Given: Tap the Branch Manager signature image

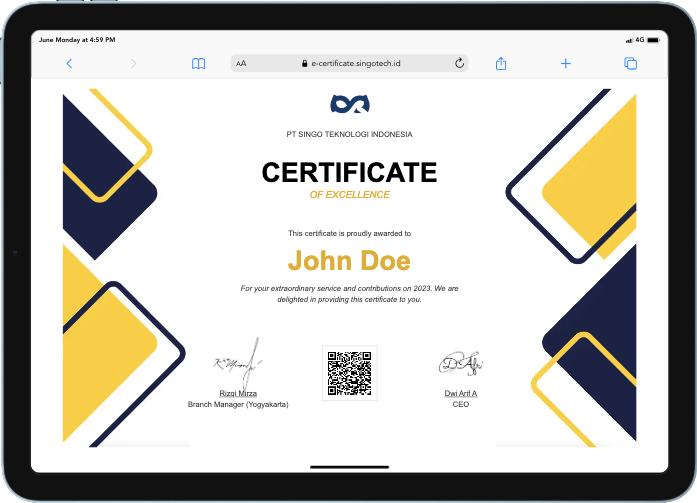Looking at the screenshot, I should (x=238, y=362).
